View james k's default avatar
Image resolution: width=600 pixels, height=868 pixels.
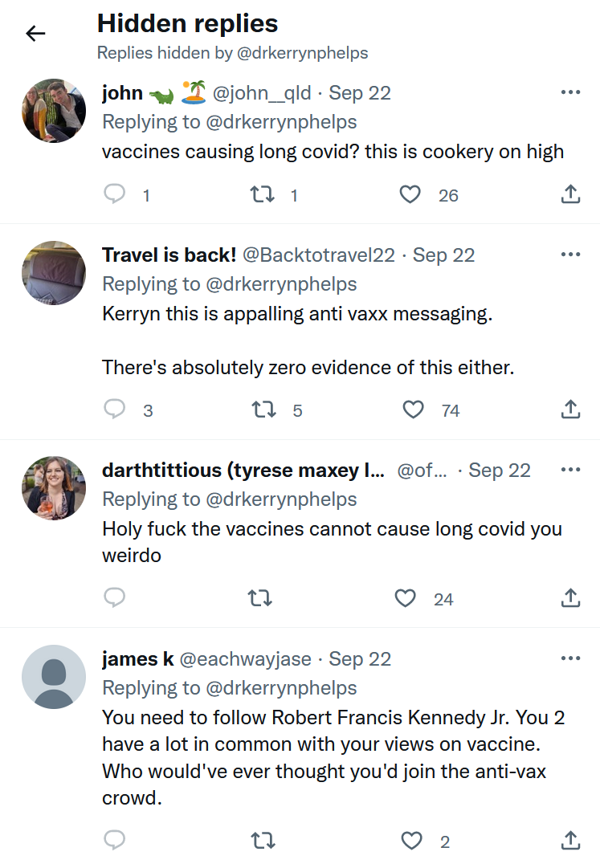tap(53, 677)
